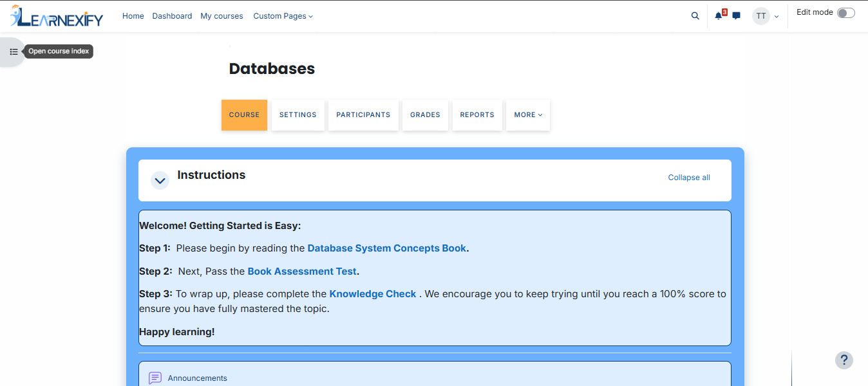Click the Instructions section heading

[211, 175]
